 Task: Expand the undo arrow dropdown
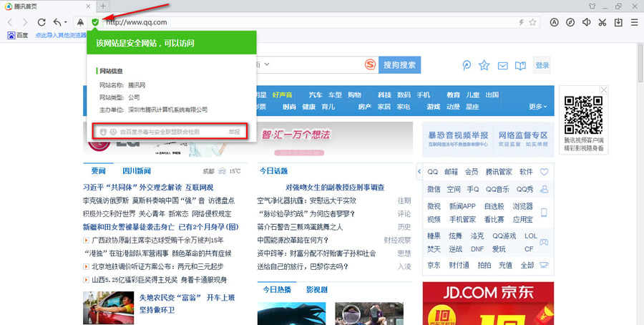[65, 22]
